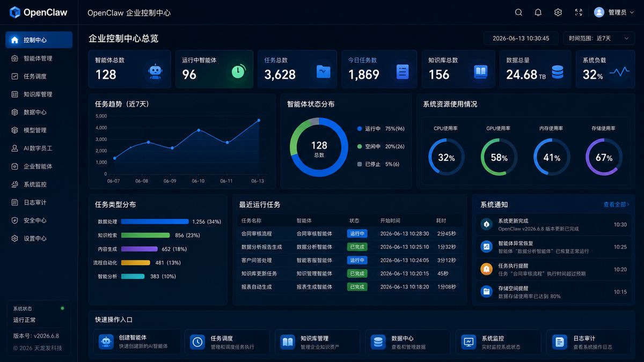Click the OpenClaw logo icon

14,12
